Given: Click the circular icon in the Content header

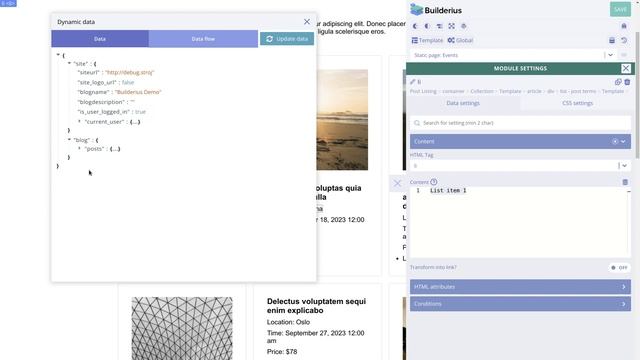Looking at the screenshot, I should tap(615, 142).
